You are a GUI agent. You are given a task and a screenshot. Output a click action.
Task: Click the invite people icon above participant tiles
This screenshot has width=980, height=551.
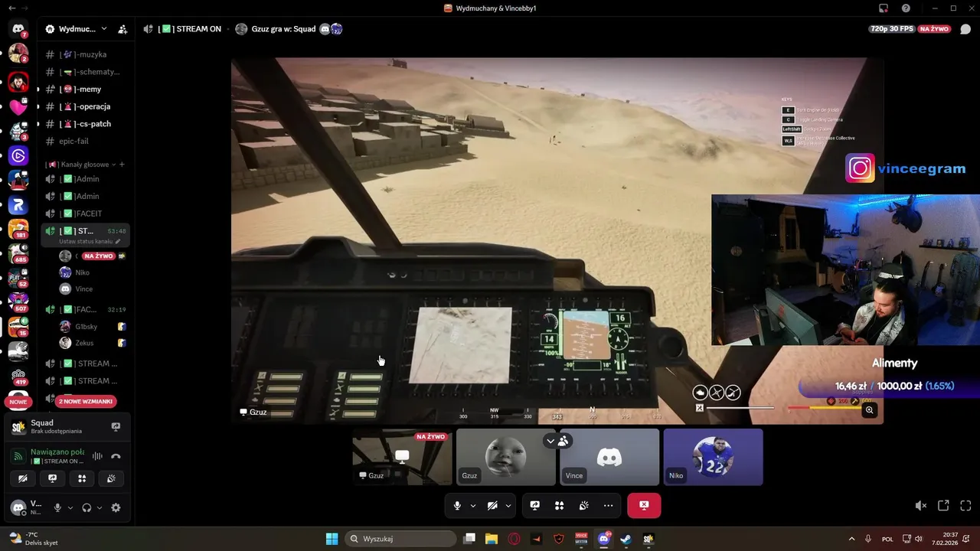563,441
